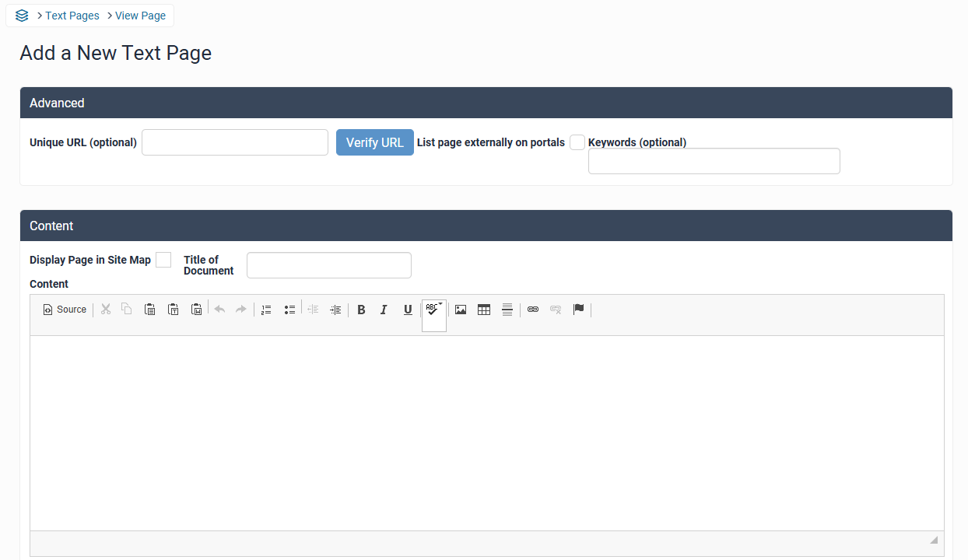
Task: Click the Source view button
Action: (x=65, y=310)
